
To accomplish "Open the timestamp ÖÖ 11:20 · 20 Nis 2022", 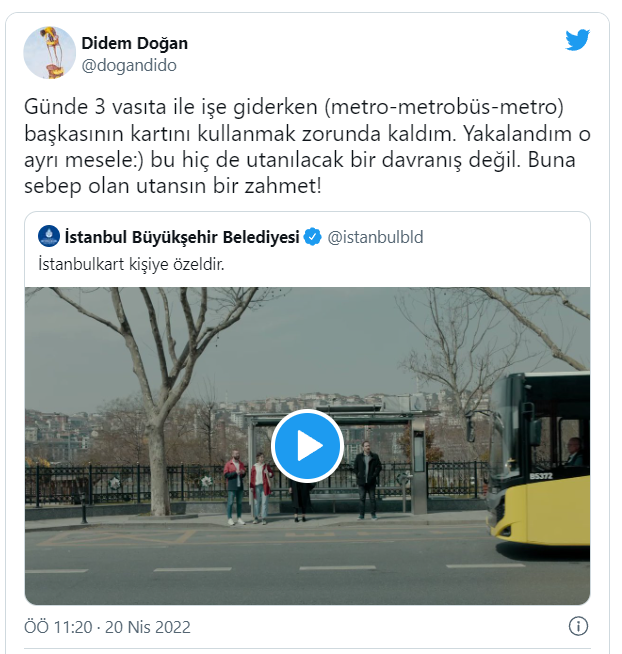I will pyautogui.click(x=107, y=627).
